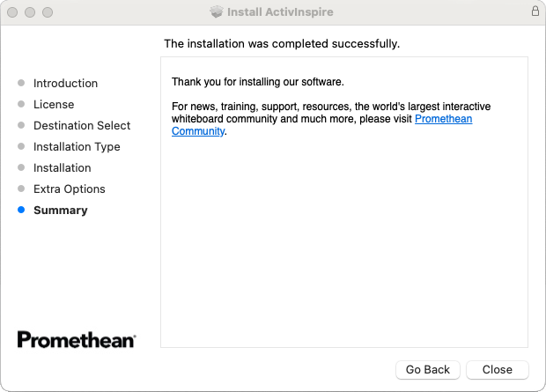
Task: Click the Destination Select step
Action: pyautogui.click(x=82, y=126)
